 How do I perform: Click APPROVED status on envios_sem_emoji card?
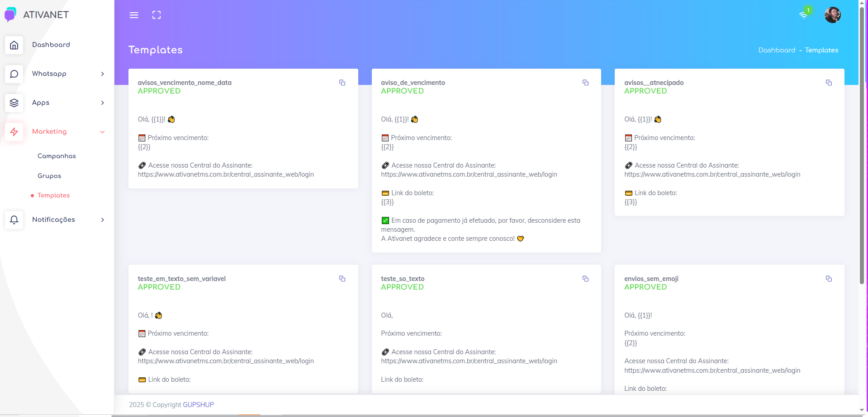645,287
